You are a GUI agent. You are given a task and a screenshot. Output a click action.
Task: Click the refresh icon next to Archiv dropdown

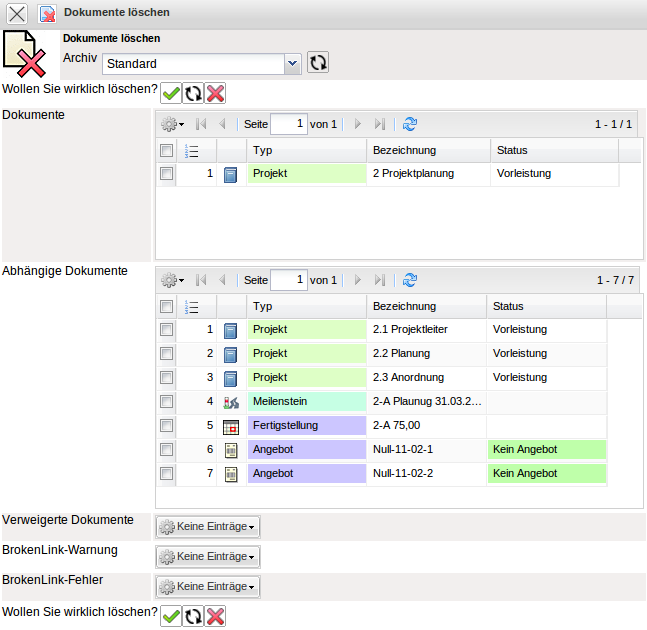[x=318, y=63]
